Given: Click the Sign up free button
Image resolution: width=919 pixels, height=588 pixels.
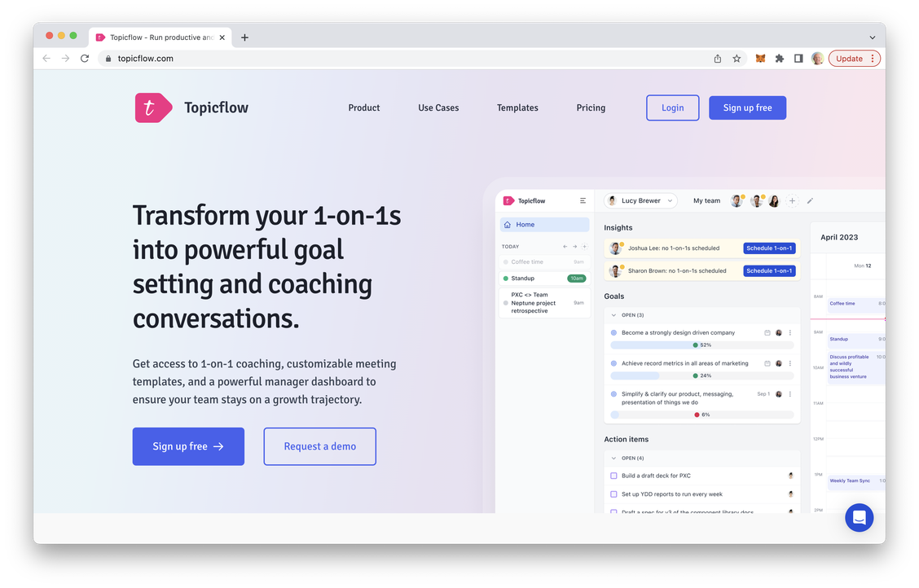Looking at the screenshot, I should point(188,446).
